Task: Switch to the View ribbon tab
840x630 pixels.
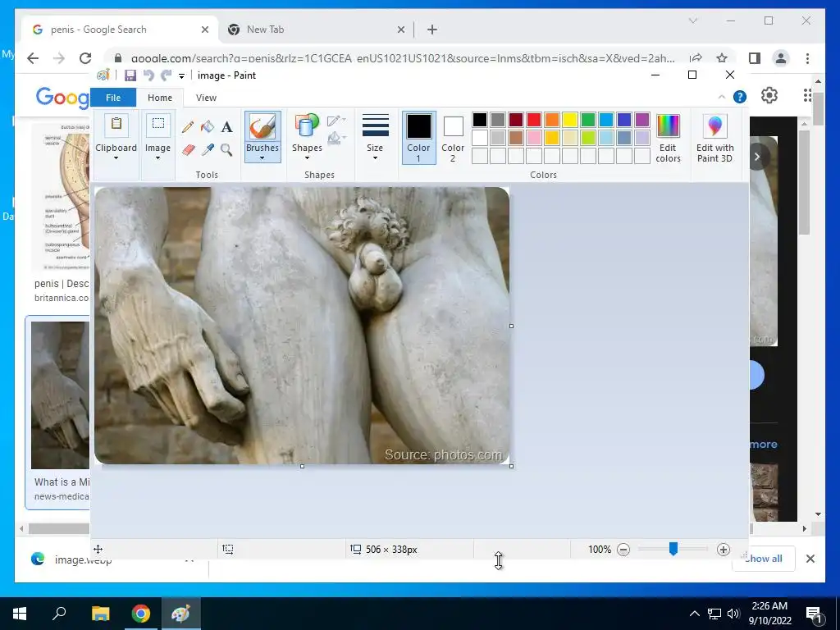Action: [x=206, y=98]
